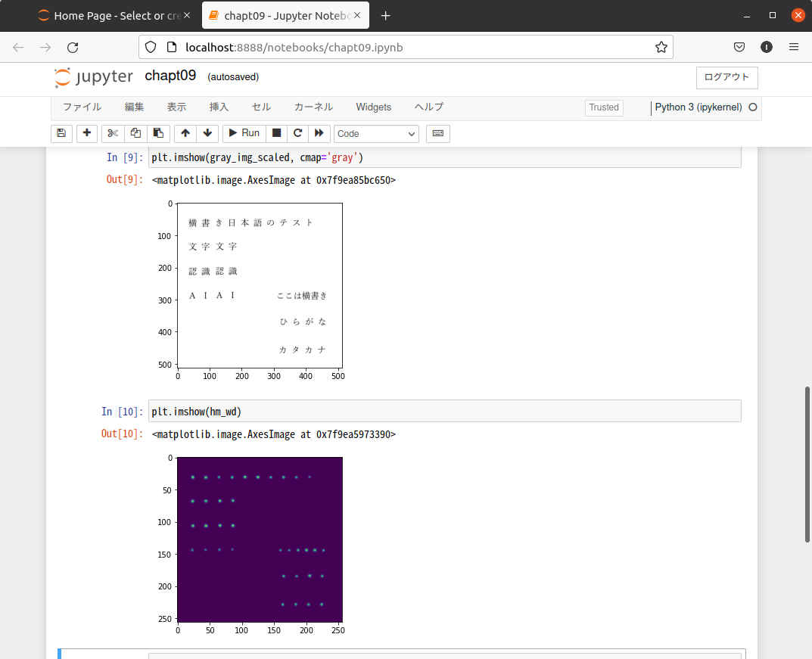Move selected cell up arrow
This screenshot has height=659, width=812.
[185, 133]
